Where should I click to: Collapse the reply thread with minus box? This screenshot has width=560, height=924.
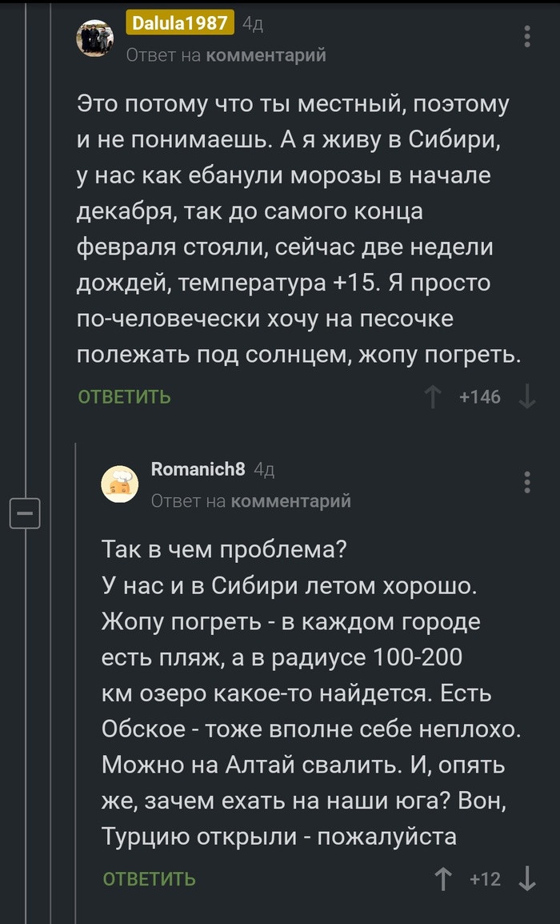coord(25,512)
